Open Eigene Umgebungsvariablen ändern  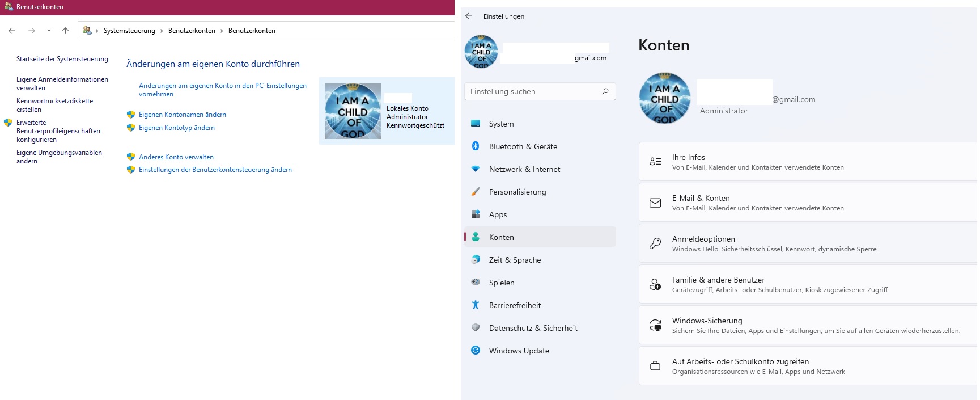pos(59,157)
